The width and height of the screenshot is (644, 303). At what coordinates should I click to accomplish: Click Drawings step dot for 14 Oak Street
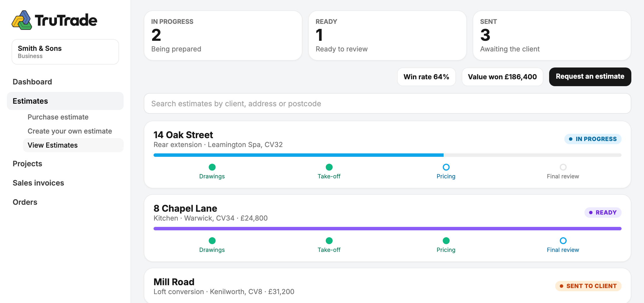coord(212,167)
